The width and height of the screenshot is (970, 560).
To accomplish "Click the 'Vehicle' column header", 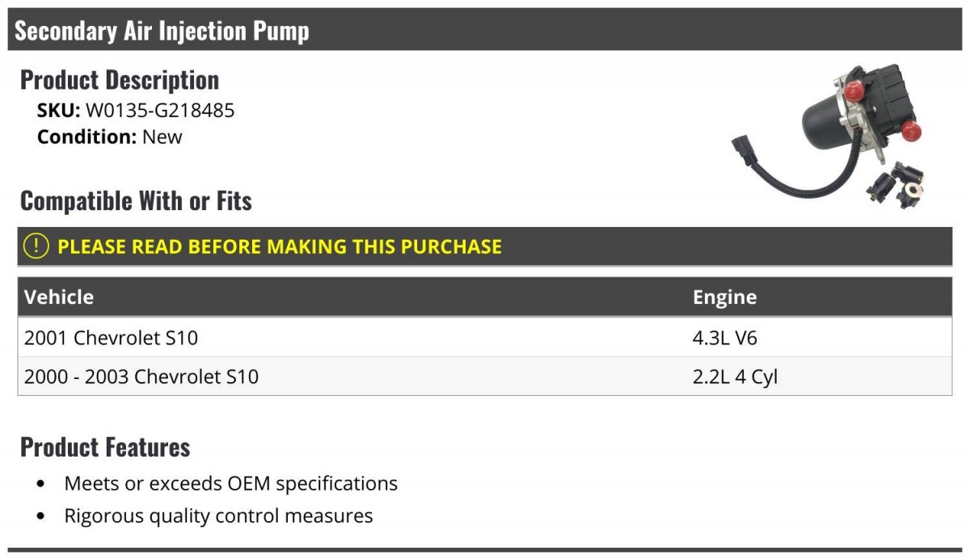I will tap(59, 297).
